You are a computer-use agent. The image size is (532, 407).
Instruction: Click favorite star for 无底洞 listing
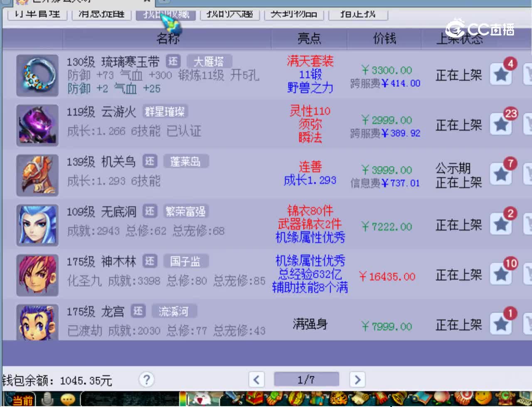(x=501, y=225)
